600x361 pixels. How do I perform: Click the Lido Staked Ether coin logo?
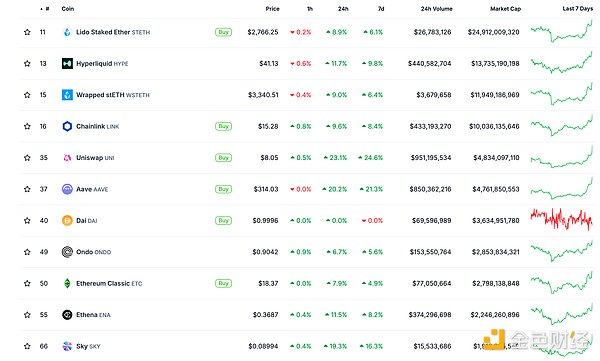67,32
